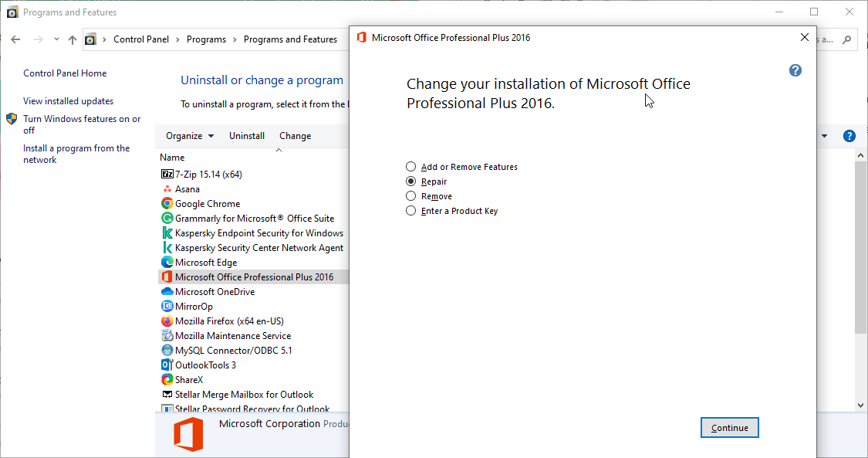Click the OutlookTools 3 icon

tap(167, 365)
